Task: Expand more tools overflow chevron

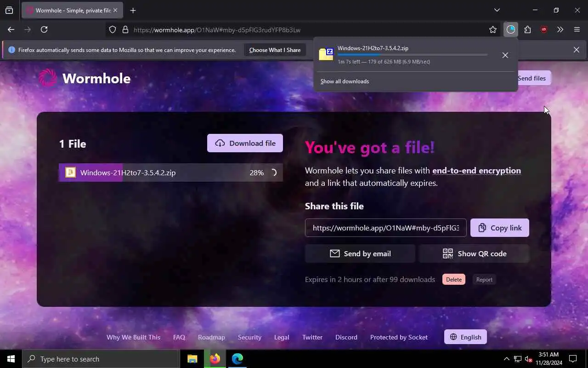Action: click(560, 29)
